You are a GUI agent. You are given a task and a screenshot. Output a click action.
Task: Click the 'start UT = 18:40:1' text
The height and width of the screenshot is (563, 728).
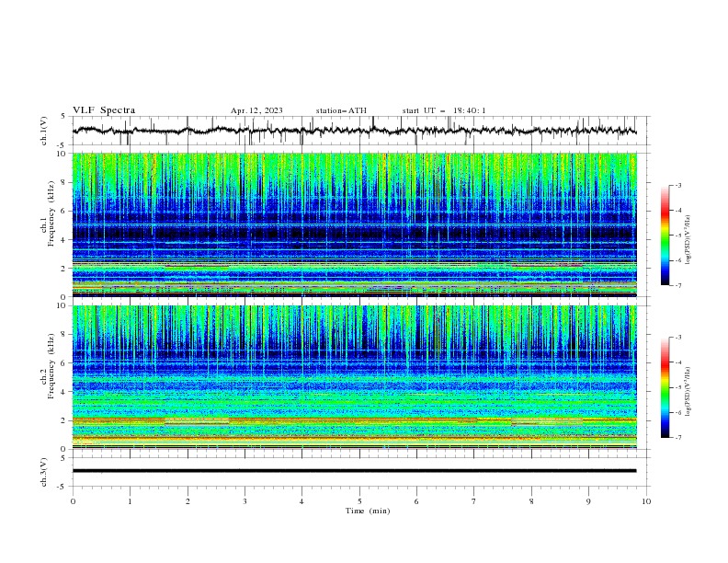(444, 110)
